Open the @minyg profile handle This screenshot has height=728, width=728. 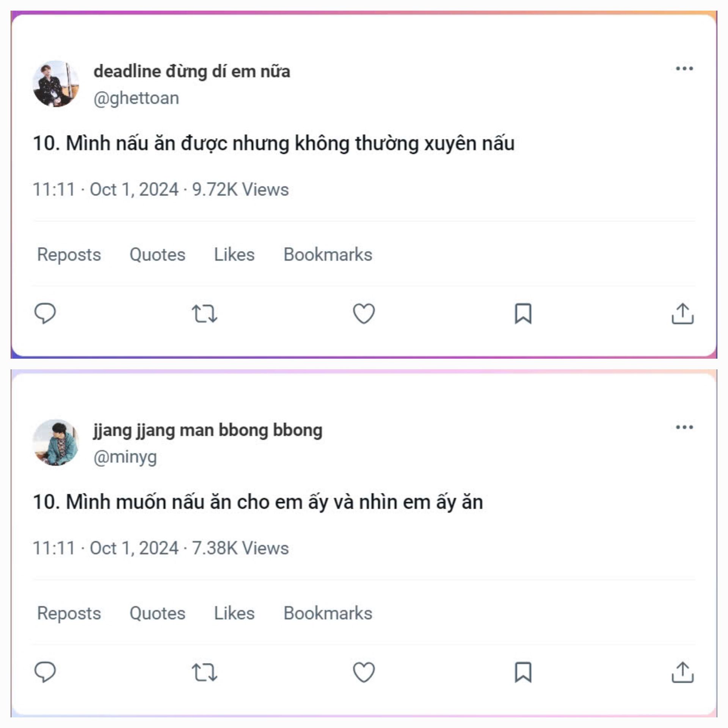click(125, 457)
